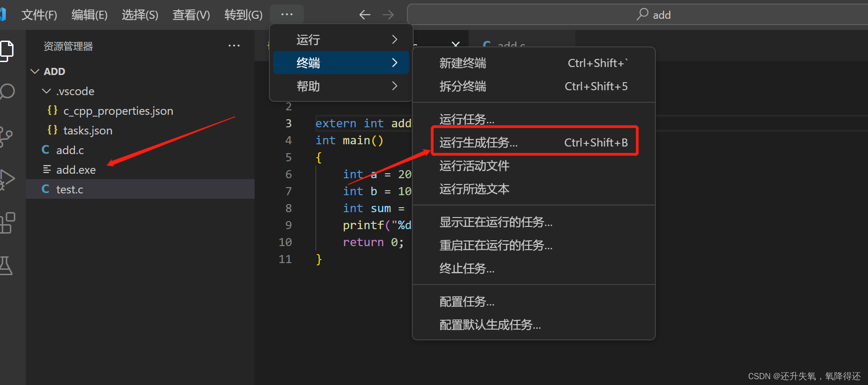868x385 pixels.
Task: Choose 拆分终端 from the terminal submenu
Action: click(x=534, y=86)
